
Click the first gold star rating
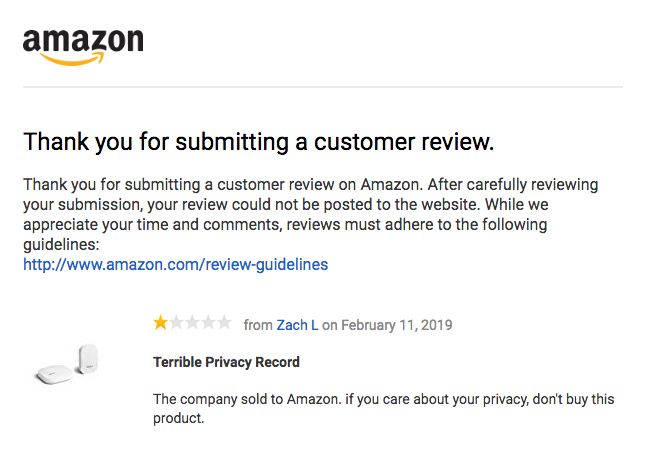pos(160,323)
